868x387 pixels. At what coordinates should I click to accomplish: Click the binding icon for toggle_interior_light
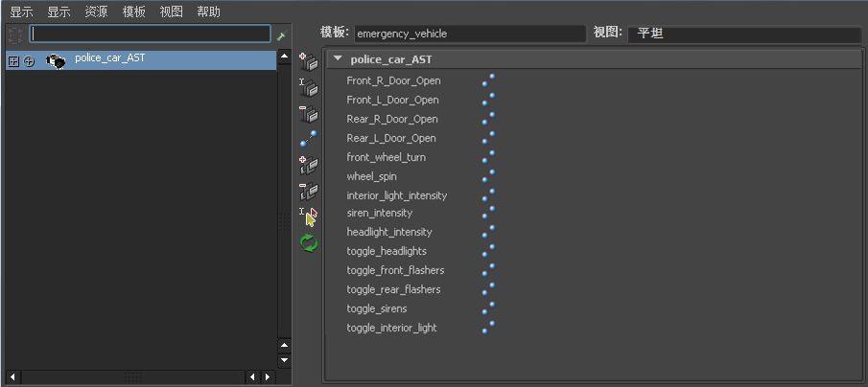point(487,328)
